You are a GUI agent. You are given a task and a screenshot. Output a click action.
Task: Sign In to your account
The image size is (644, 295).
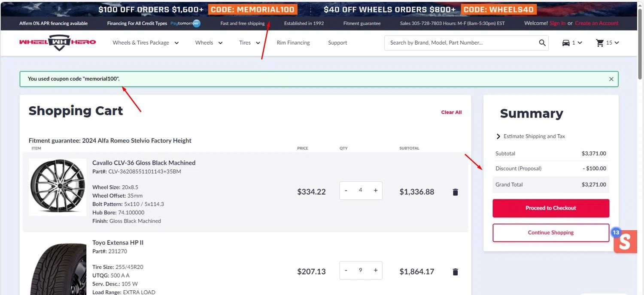pos(557,23)
